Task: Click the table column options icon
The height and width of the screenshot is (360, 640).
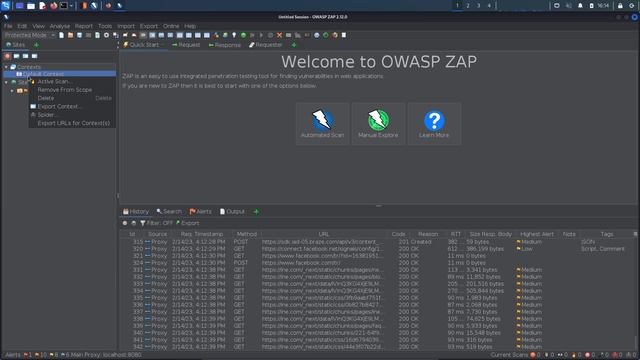Action: click(x=635, y=234)
